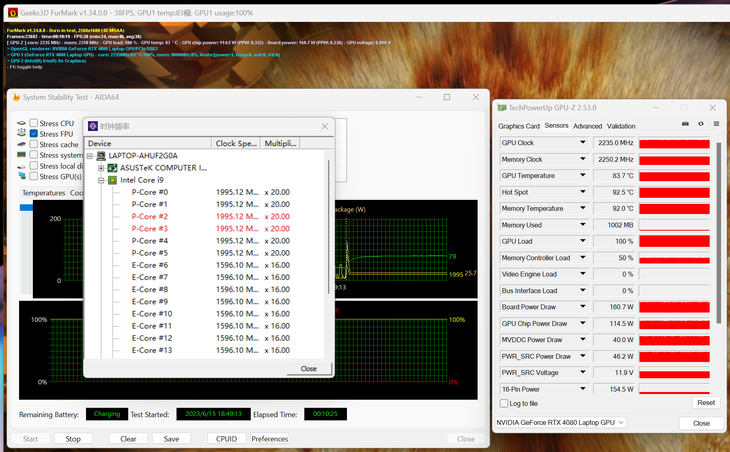Click the Clear button in AIDA64
730x452 pixels.
tap(128, 439)
